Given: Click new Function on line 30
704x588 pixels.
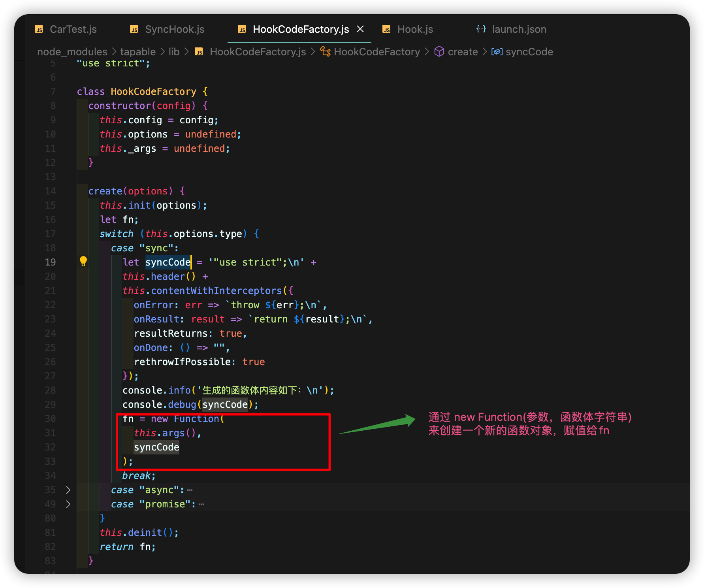Looking at the screenshot, I should [x=185, y=419].
